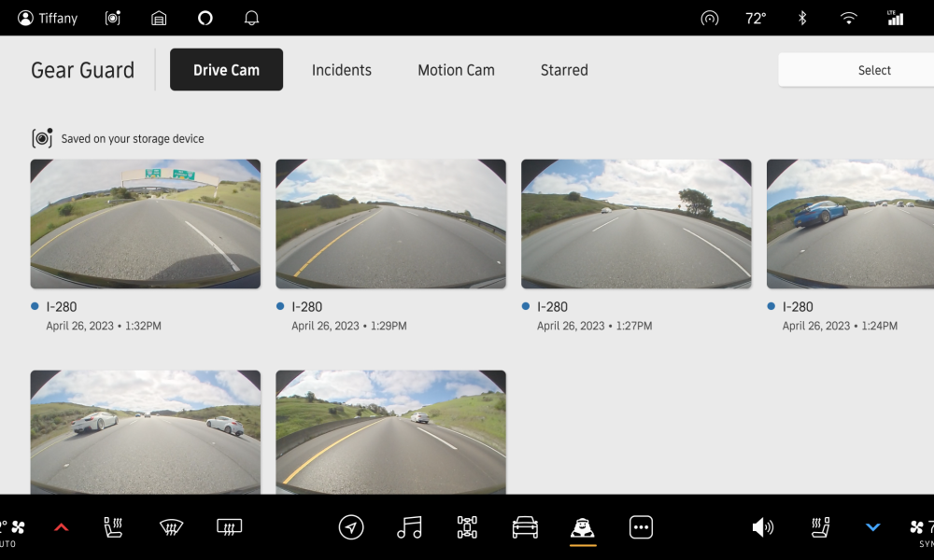Tap the I-280 label of the 1:27PM clip
Screen dimensions: 934x560
pyautogui.click(x=552, y=307)
